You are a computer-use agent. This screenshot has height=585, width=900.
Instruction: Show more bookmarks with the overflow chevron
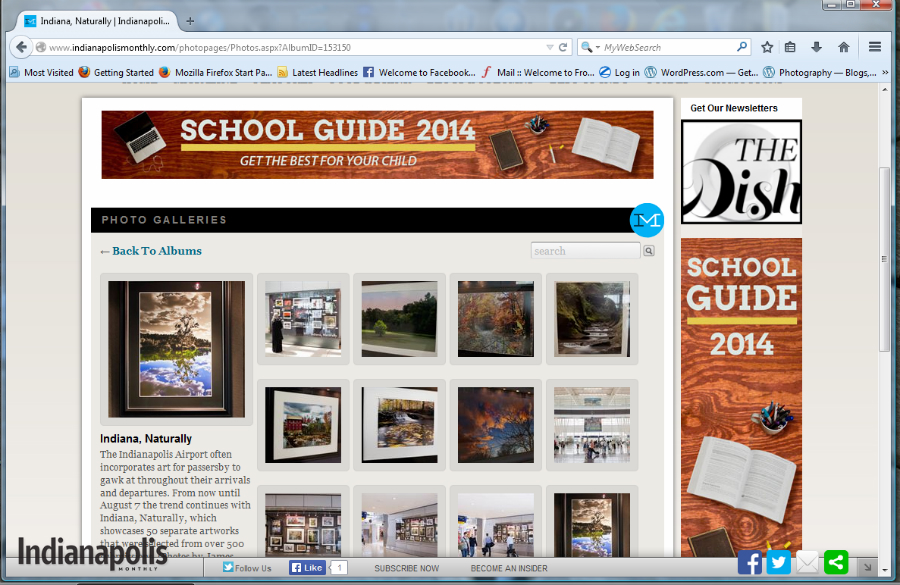point(885,72)
